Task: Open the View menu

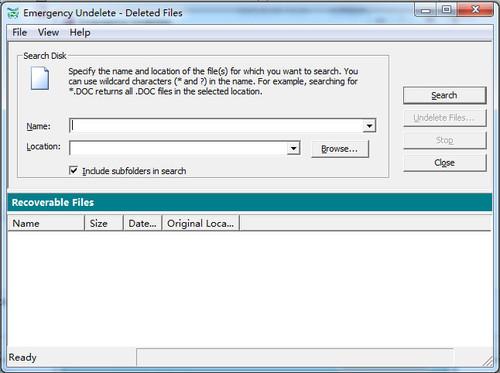Action: point(48,32)
